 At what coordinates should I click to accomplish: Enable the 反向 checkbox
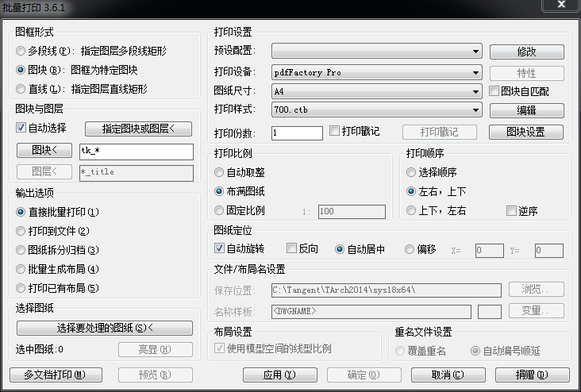pos(291,248)
